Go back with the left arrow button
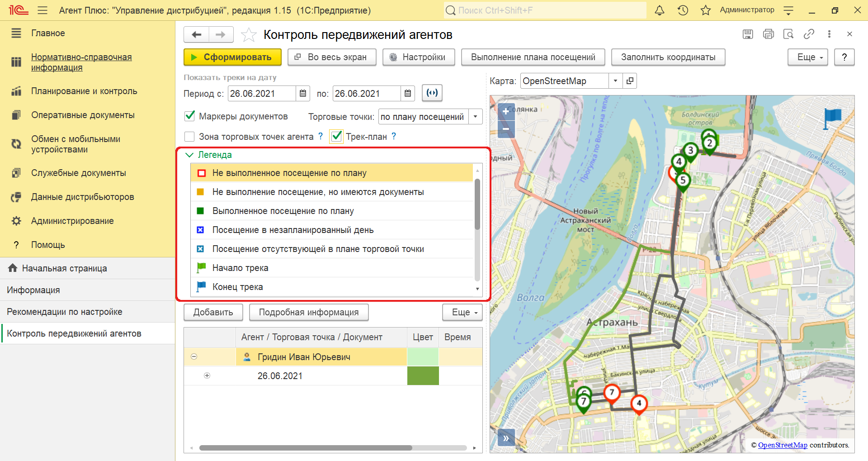868x461 pixels. 196,34
